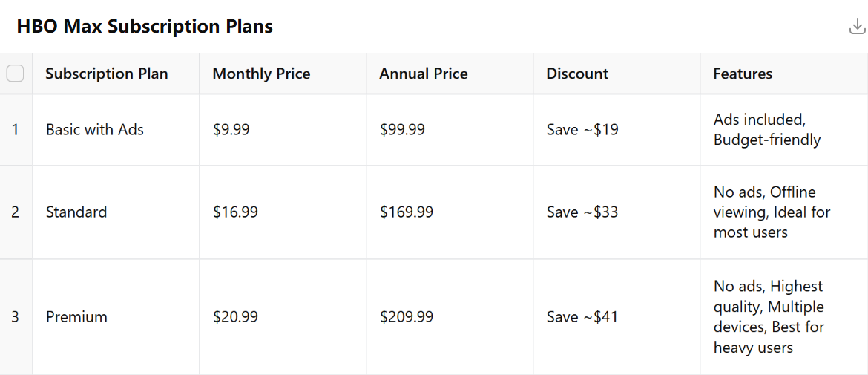Click the Save ~$19 discount cell
Screen dimensions: 868x375
(x=582, y=130)
